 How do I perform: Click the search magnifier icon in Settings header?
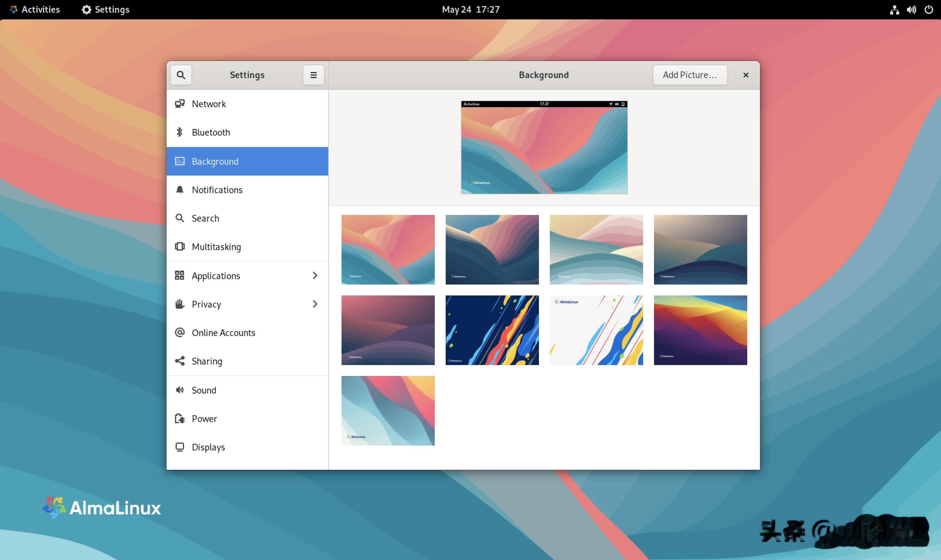pyautogui.click(x=181, y=75)
